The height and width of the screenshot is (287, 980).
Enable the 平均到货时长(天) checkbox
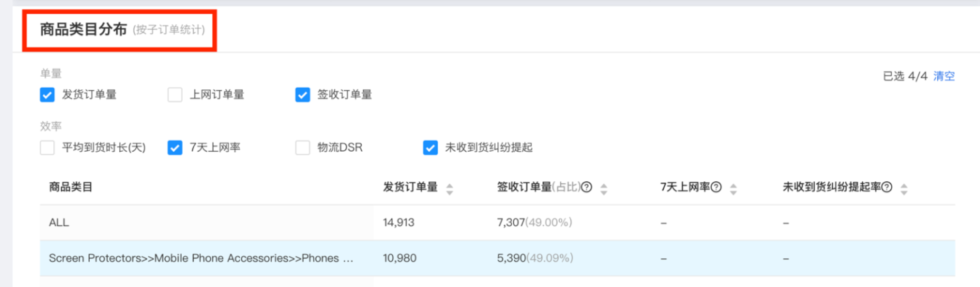pos(48,147)
